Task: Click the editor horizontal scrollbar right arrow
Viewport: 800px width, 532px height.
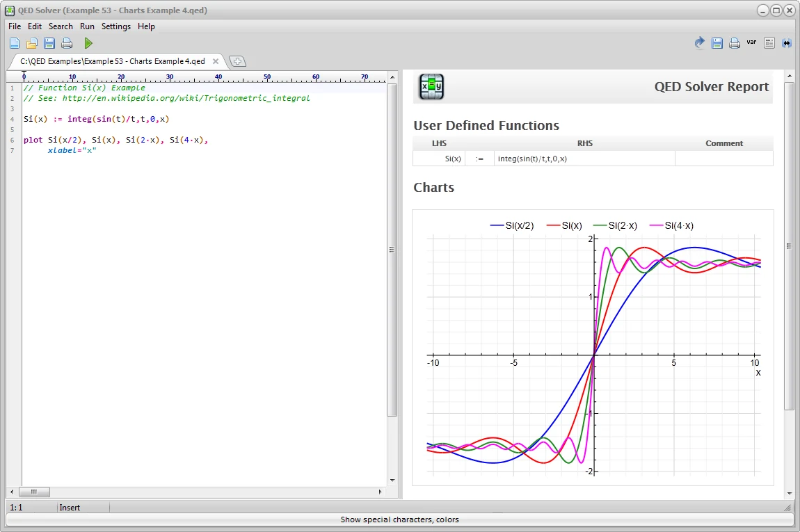Action: pyautogui.click(x=380, y=492)
